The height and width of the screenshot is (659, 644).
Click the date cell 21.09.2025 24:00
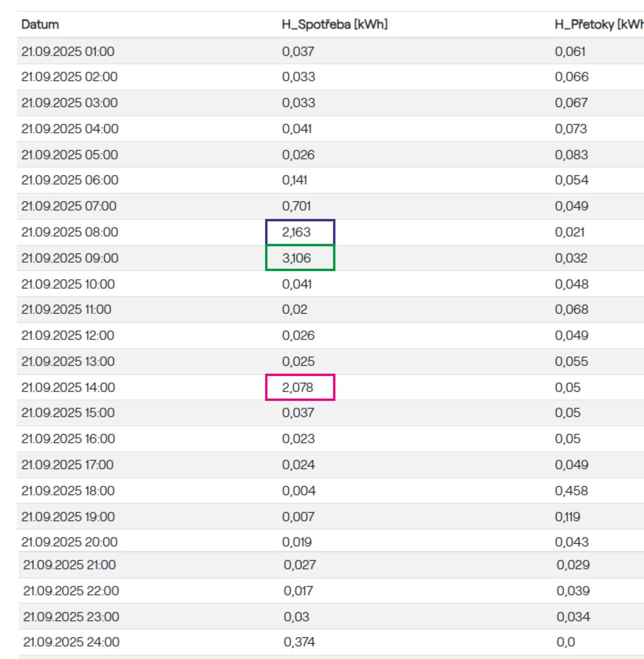(x=71, y=642)
